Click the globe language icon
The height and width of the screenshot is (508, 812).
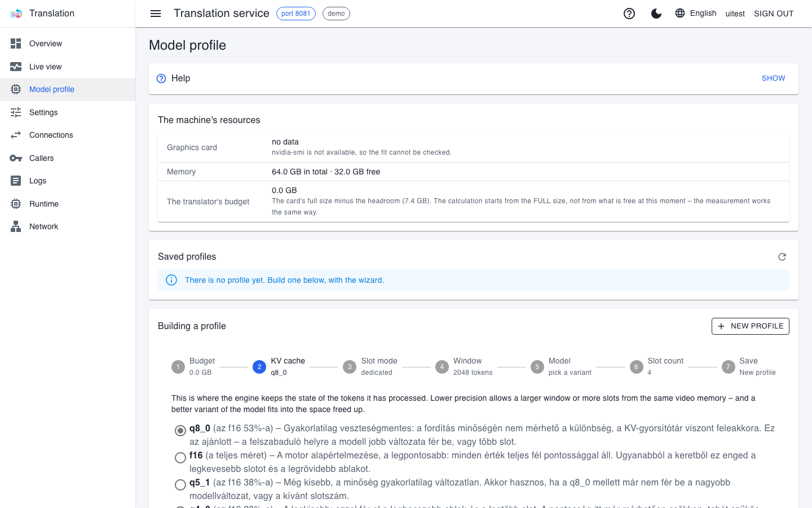[x=680, y=13]
